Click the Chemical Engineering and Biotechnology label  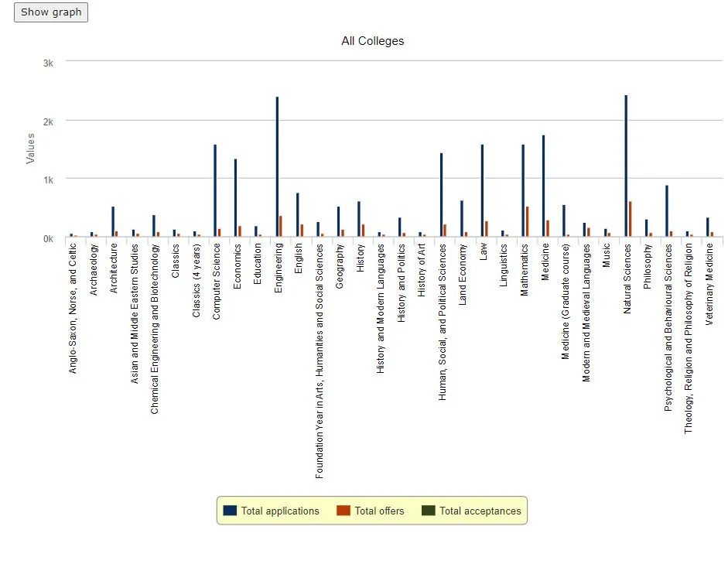pos(155,329)
